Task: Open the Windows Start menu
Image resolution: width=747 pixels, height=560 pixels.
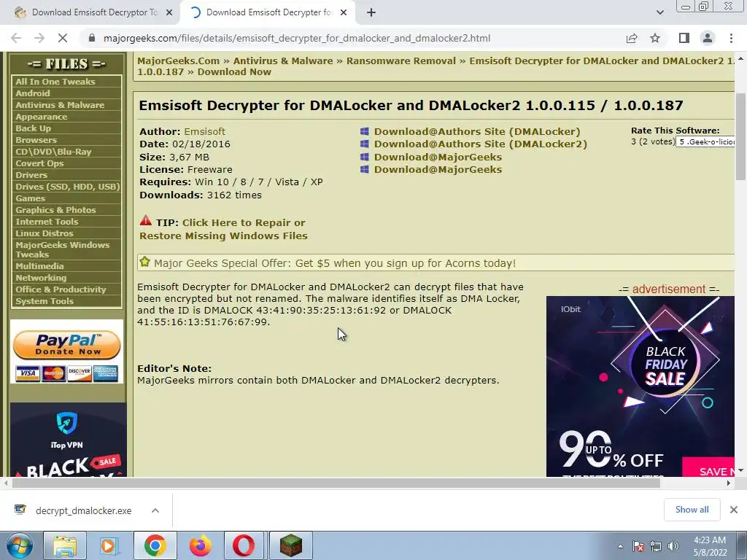Action: coord(19,545)
